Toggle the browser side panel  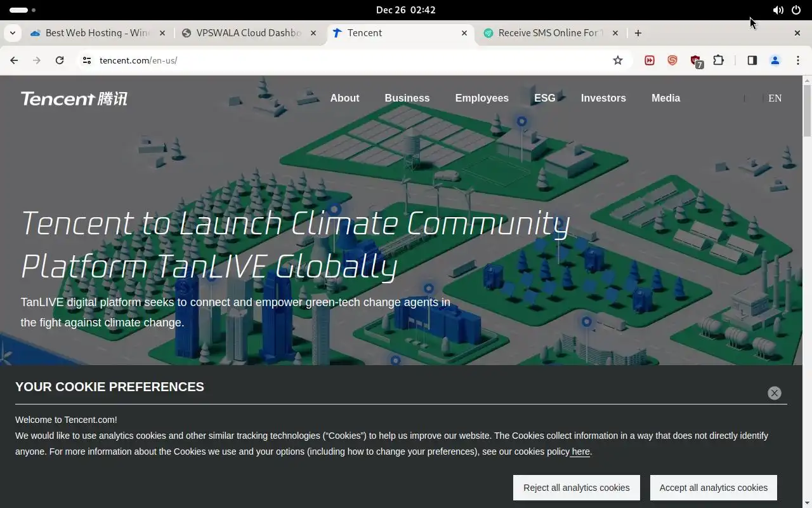click(x=752, y=60)
